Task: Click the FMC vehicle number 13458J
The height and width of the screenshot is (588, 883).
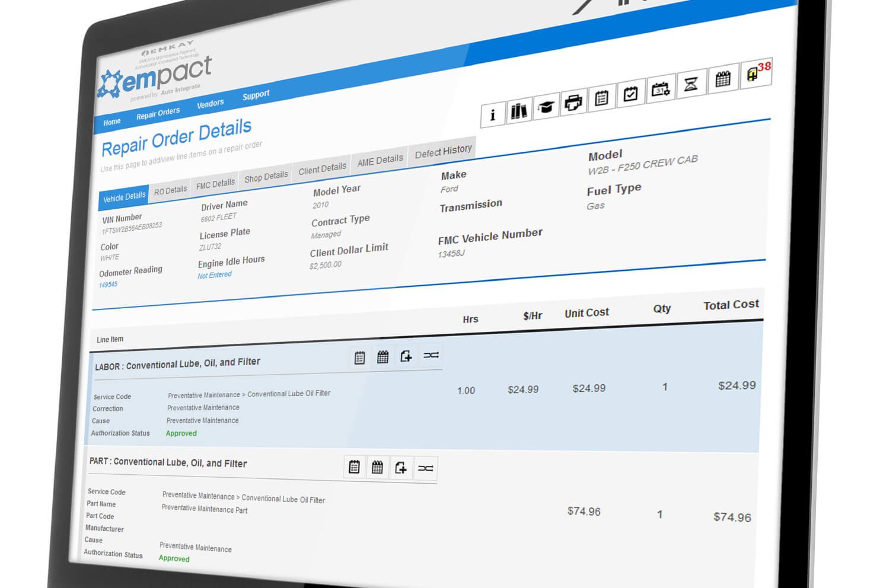Action: (x=451, y=254)
